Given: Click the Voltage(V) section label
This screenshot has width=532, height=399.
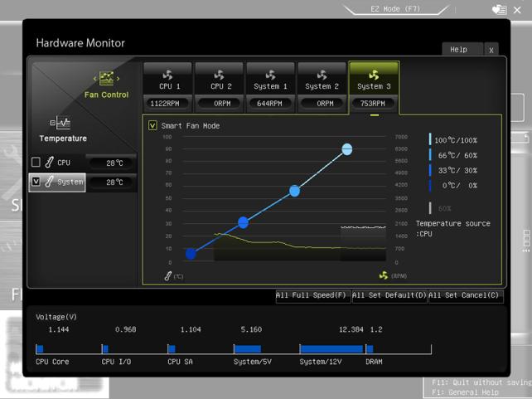Looking at the screenshot, I should (x=56, y=317).
